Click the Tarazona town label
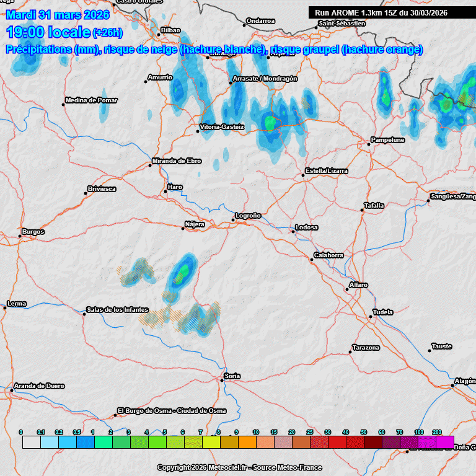The width and height of the screenshot is (476, 476). pos(366,348)
